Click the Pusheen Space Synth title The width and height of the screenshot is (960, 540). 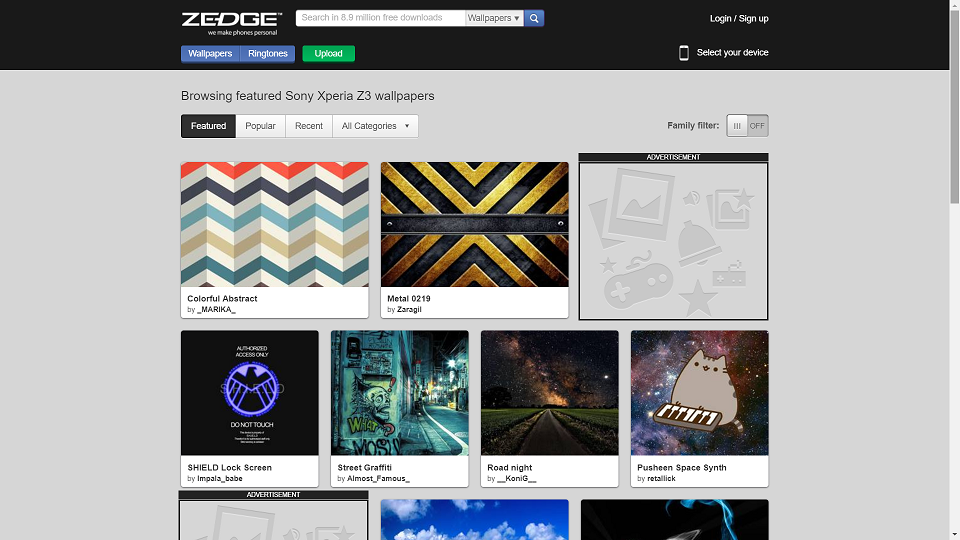[x=682, y=468]
